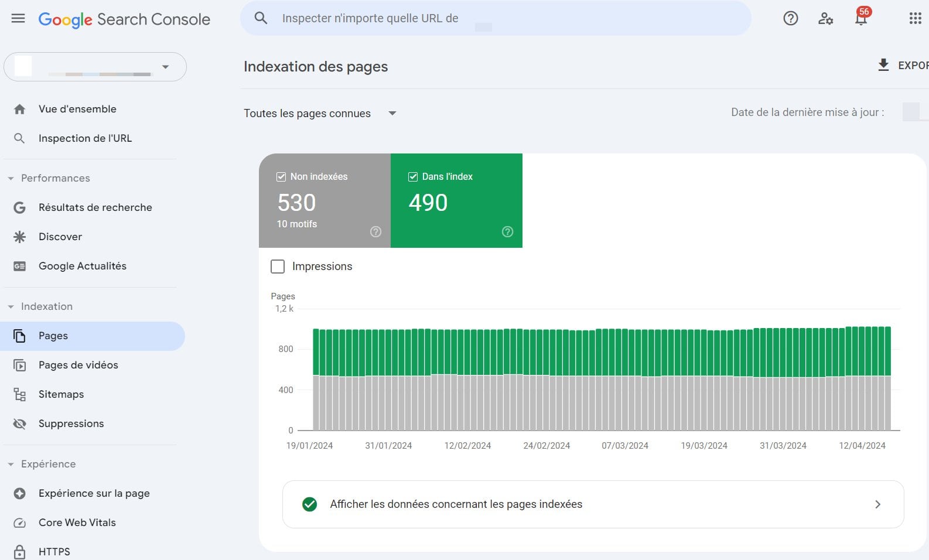The image size is (929, 560).
Task: Click help icon in Non indexées card
Action: (x=376, y=232)
